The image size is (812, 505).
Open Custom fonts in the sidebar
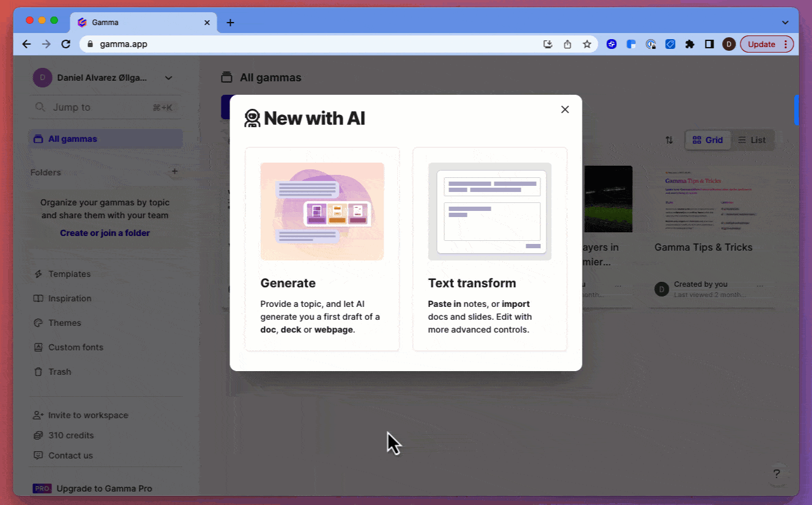pos(68,347)
